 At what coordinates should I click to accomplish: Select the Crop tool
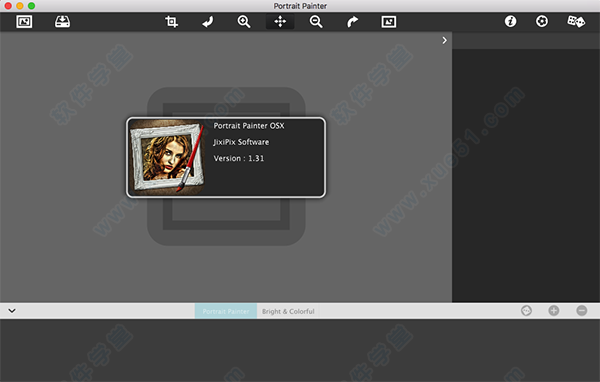pos(171,21)
